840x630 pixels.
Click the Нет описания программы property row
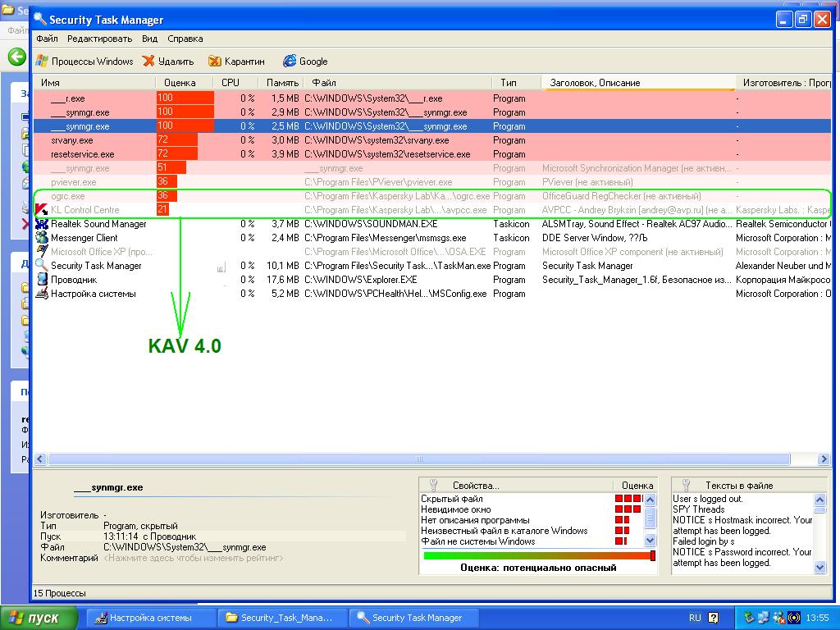(532, 520)
